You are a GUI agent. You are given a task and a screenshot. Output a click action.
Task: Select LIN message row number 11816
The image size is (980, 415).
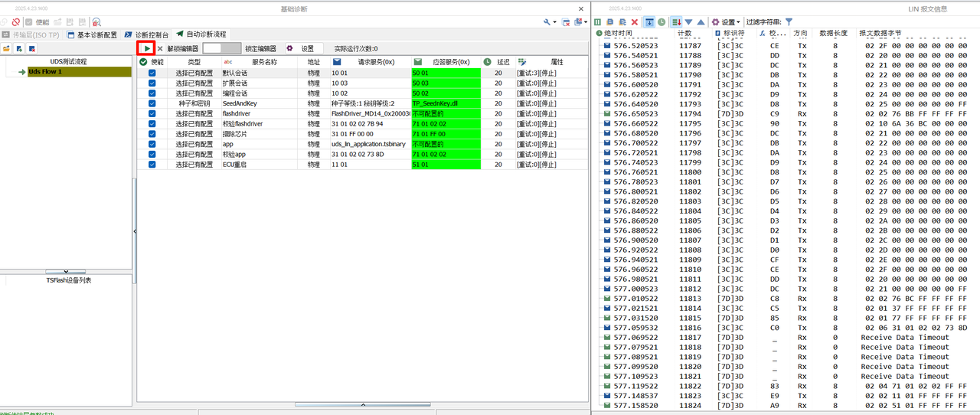[786, 328]
